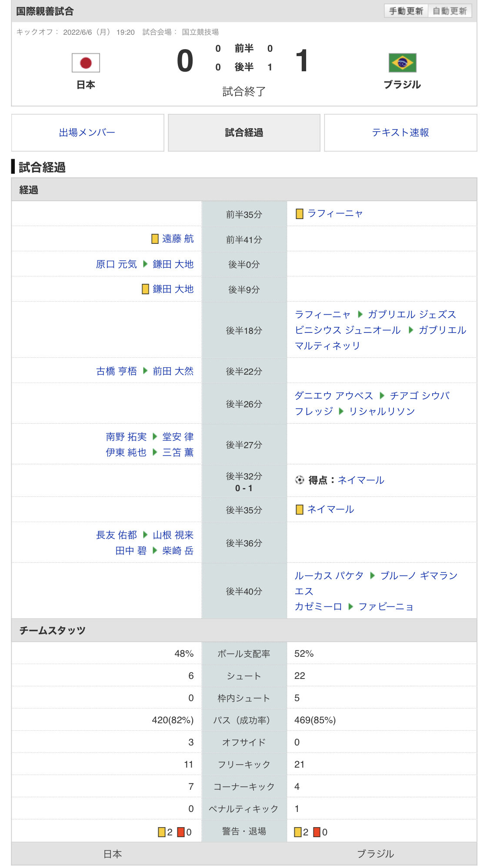Viewport: 487px width, 868px height.
Task: Click the soccer ball goal icon
Action: click(299, 480)
